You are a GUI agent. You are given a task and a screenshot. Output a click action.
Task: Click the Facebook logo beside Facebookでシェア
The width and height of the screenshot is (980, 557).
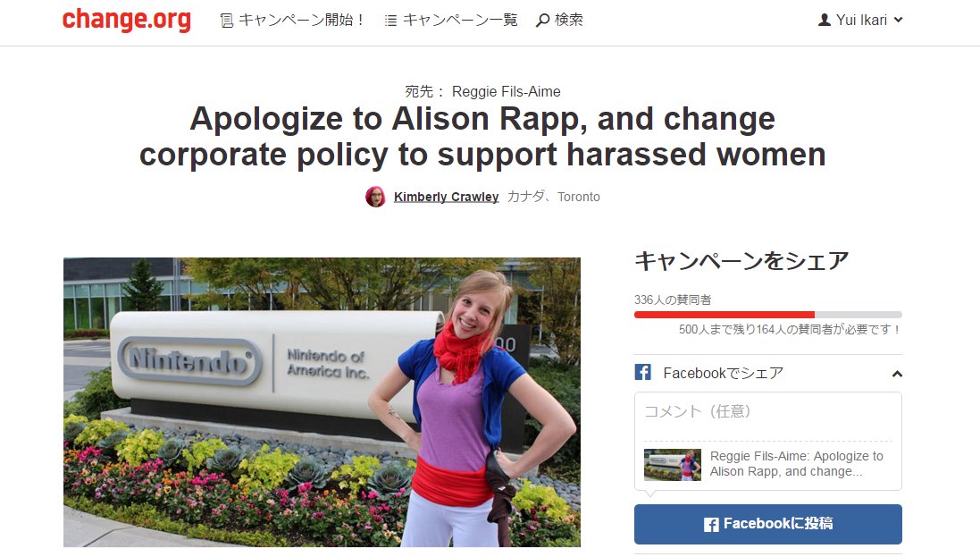643,372
